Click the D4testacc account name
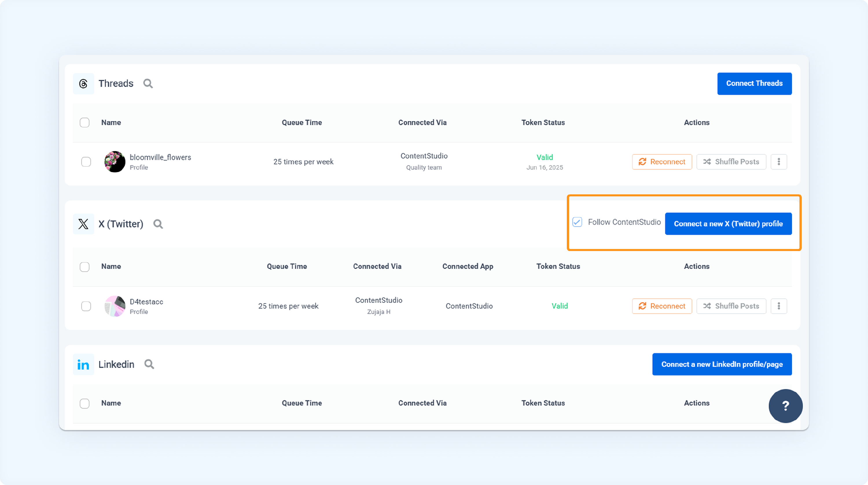 tap(147, 302)
